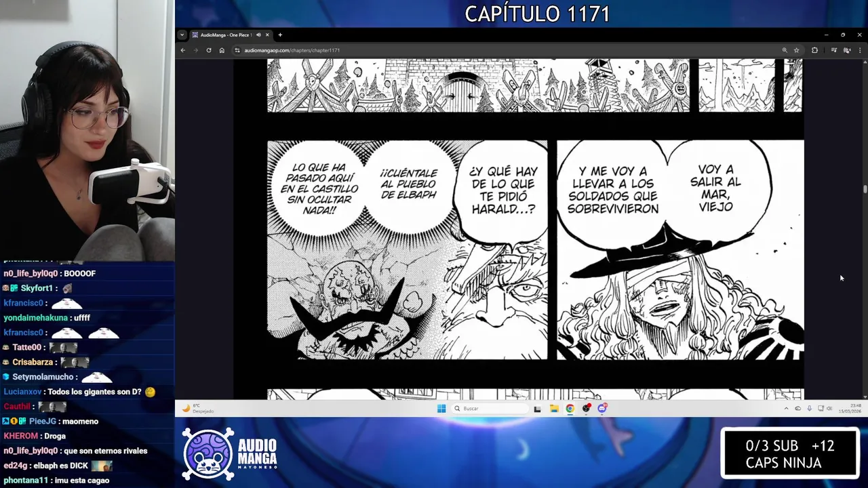Close the AudioManga browser tab
The image size is (868, 488).
[267, 35]
